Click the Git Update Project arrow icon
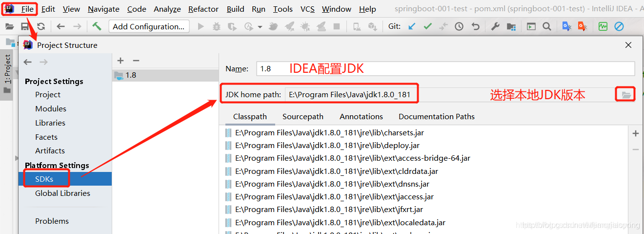Image resolution: width=644 pixels, height=234 pixels. 412,26
